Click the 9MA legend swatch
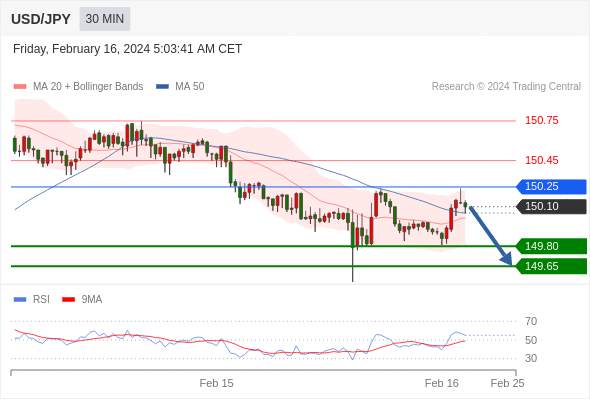 [68, 300]
